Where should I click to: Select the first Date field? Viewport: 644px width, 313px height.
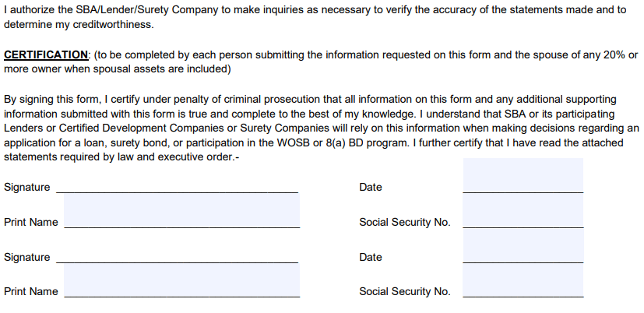point(523,176)
